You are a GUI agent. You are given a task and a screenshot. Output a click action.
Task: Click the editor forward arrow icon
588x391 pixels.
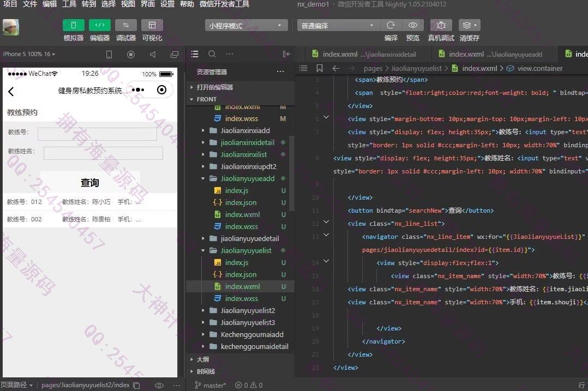coord(351,68)
